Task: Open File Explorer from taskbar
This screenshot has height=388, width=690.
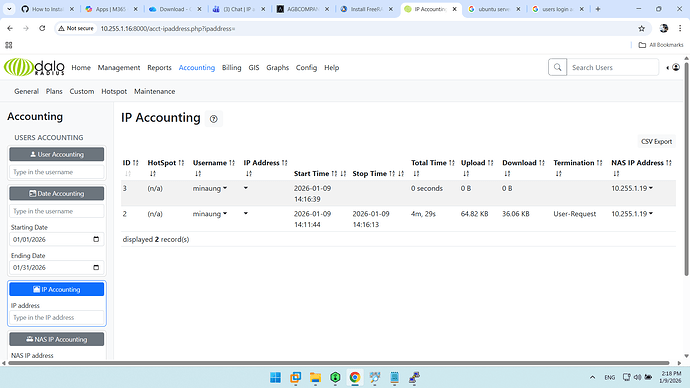Action: 315,377
